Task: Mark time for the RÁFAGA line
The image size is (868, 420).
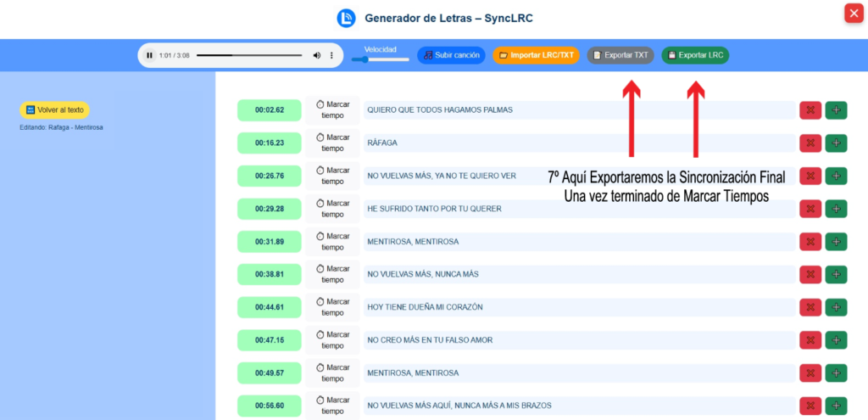Action: tap(333, 143)
